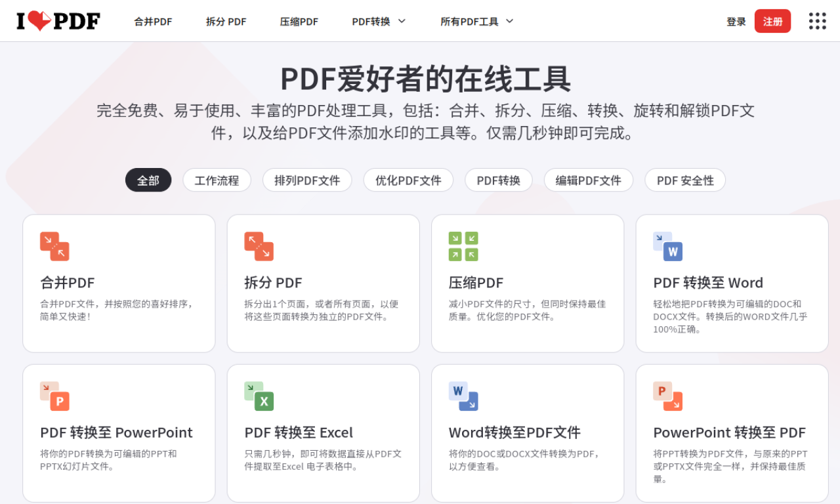
Task: Open the apps grid menu icon
Action: (x=817, y=21)
